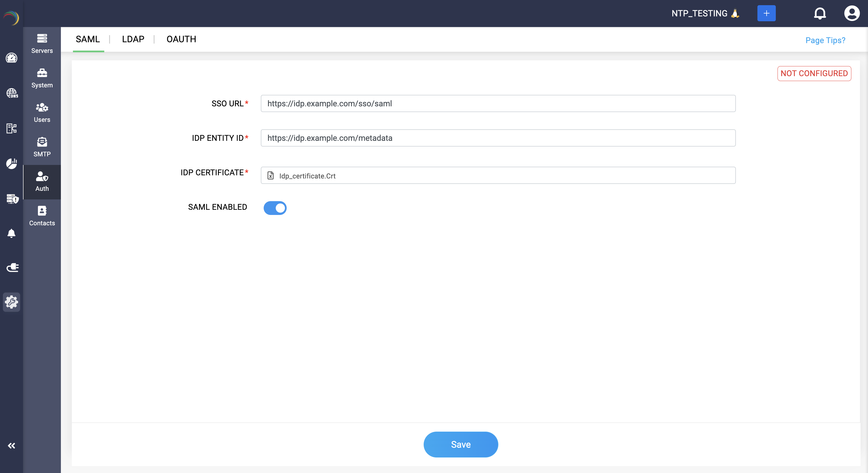The width and height of the screenshot is (868, 473).
Task: Open the server shield warning icon
Action: click(x=12, y=199)
